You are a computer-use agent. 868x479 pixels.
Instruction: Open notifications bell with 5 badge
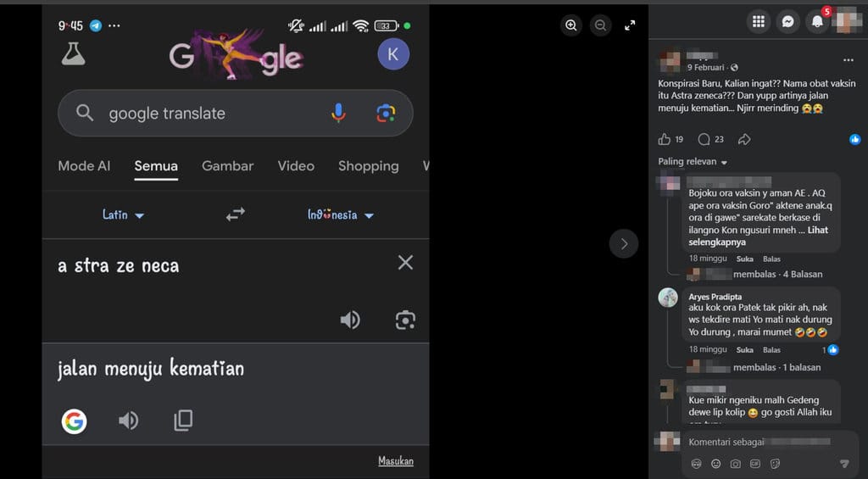pyautogui.click(x=817, y=21)
